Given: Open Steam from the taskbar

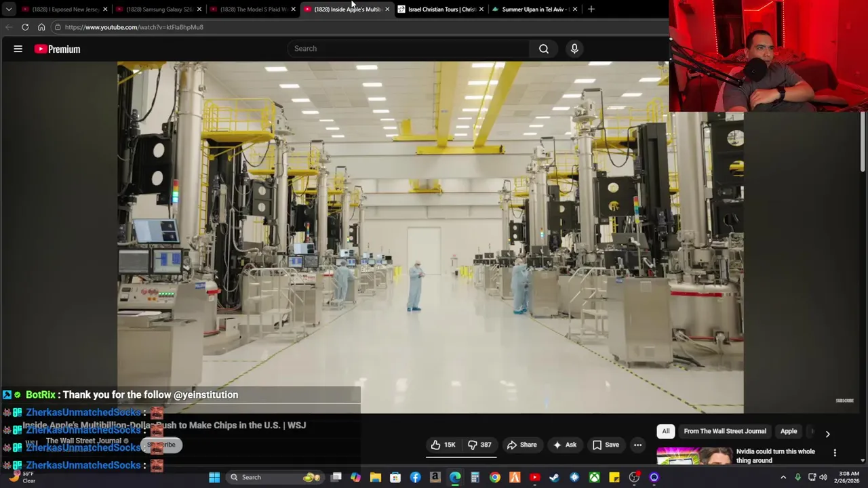Looking at the screenshot, I should click(554, 477).
